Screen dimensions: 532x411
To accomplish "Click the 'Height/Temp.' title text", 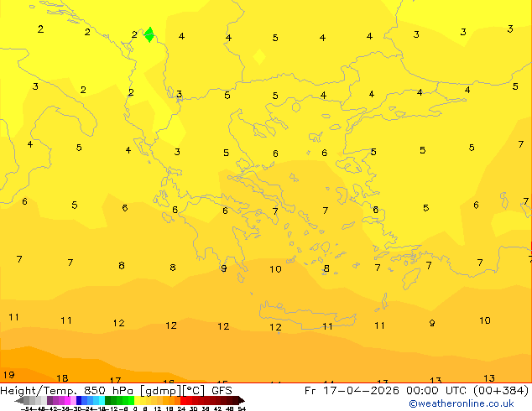I will point(38,391).
